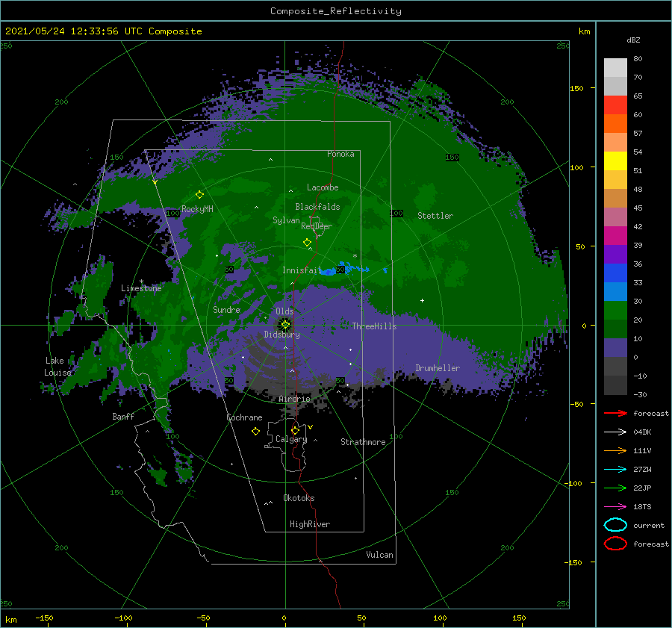Click the magenta 42-39 dBZ swatch

[615, 236]
